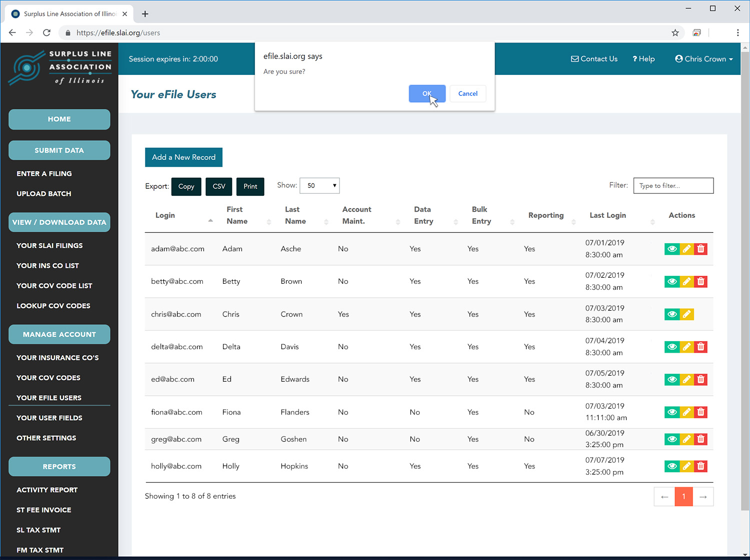This screenshot has width=750, height=560.
Task: Click the Add a New Record button
Action: [183, 157]
